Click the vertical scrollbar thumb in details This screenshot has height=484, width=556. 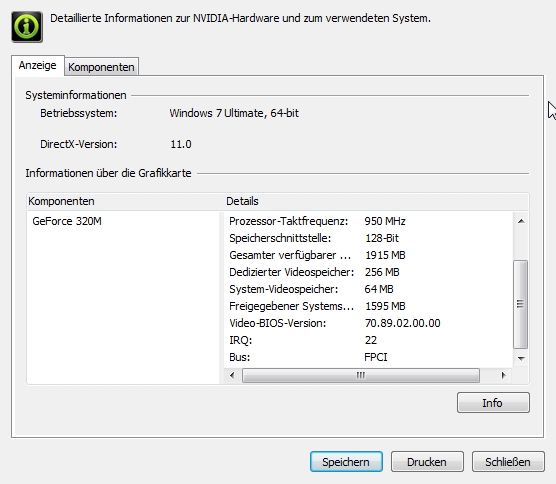pos(521,304)
